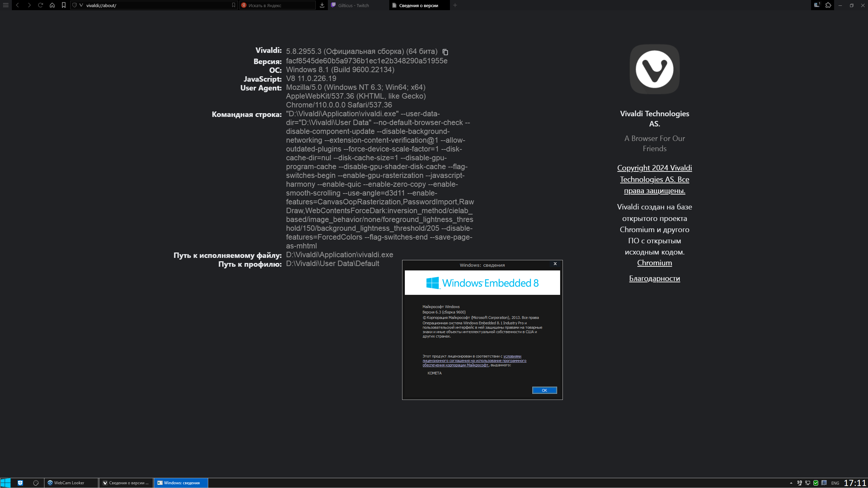Click the Vivaldi site info icon in address bar
The width and height of the screenshot is (868, 488).
(x=81, y=5)
